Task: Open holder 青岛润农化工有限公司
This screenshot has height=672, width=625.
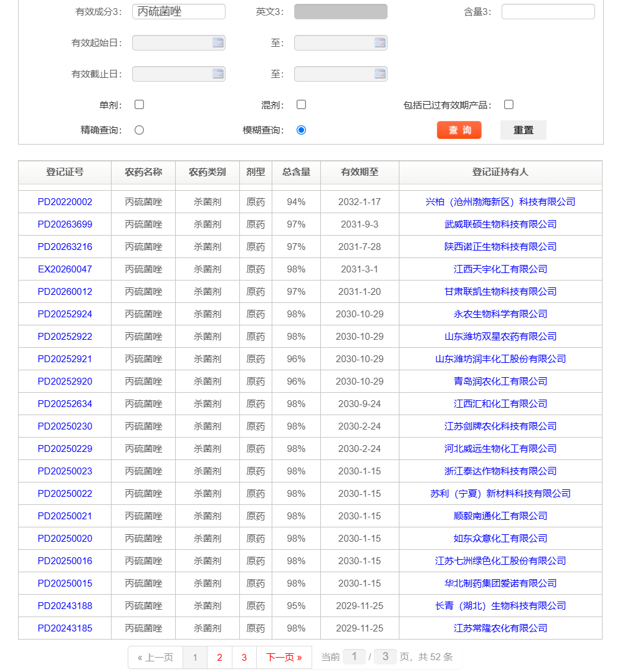Action: [500, 382]
